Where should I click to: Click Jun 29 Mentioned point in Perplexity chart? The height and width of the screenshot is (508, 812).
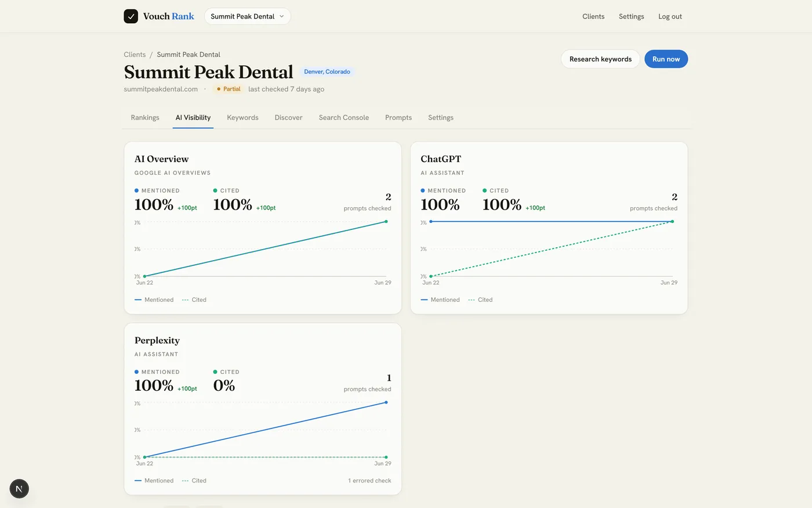386,402
